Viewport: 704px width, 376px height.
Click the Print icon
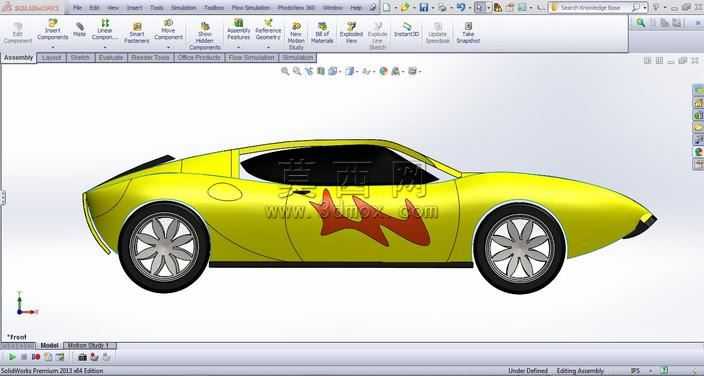point(442,7)
